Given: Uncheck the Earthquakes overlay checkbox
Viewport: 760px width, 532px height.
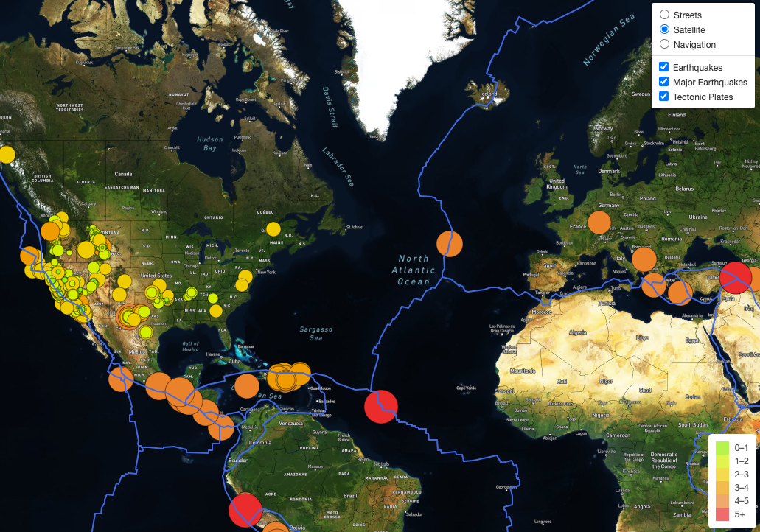Looking at the screenshot, I should click(664, 67).
